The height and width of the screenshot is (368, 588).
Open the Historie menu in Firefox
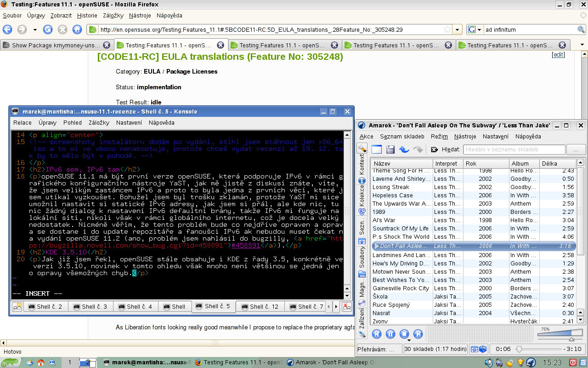tap(87, 15)
